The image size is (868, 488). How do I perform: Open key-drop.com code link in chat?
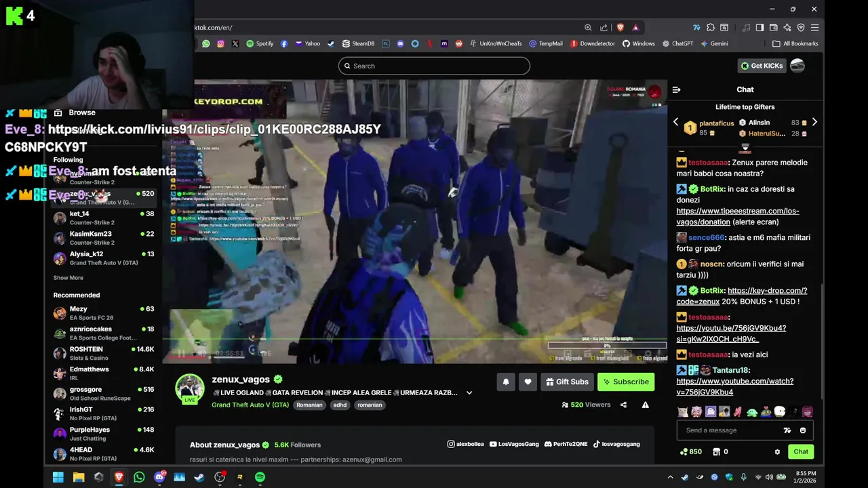point(742,296)
